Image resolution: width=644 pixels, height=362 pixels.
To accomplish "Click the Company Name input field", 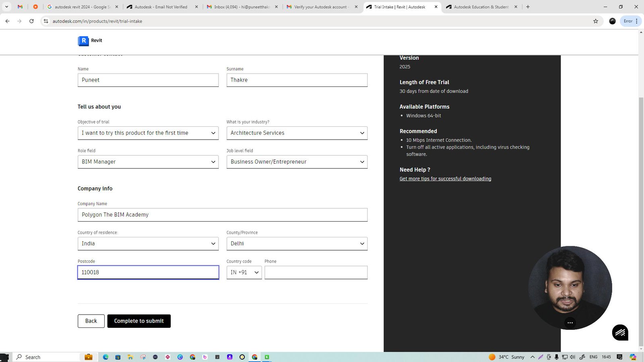I will tap(223, 215).
